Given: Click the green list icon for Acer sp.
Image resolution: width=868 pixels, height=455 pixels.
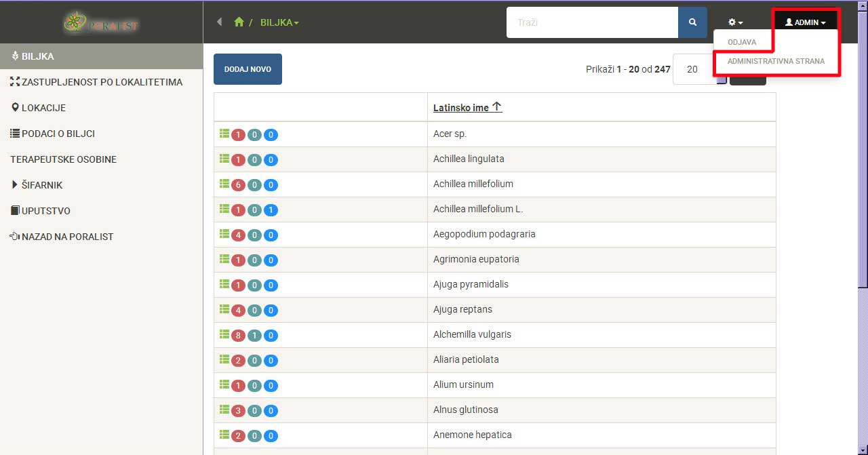Looking at the screenshot, I should click(x=224, y=134).
